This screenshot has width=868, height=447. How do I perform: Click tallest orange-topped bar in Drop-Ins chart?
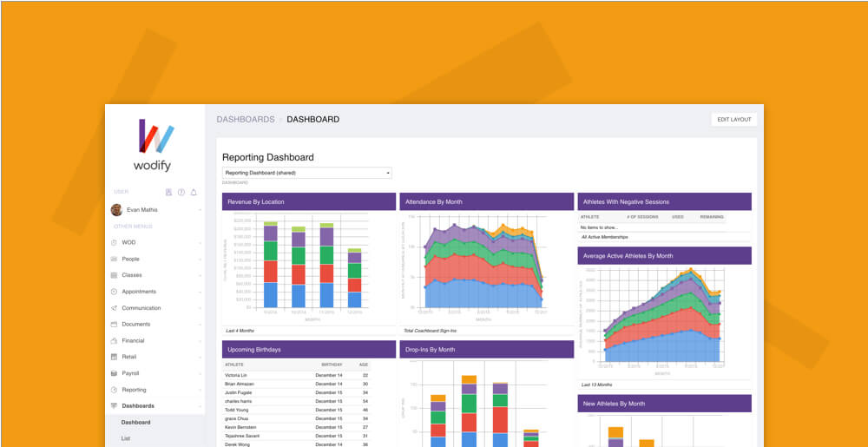470,411
